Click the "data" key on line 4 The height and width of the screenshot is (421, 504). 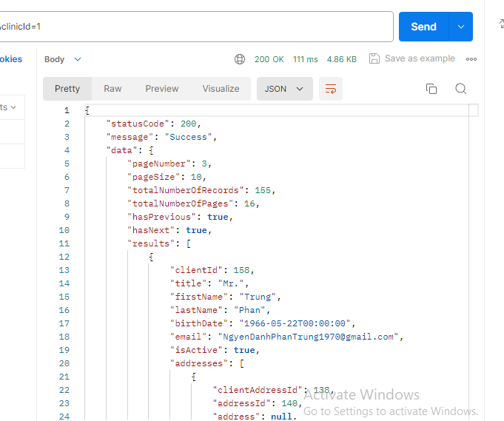coord(121,150)
